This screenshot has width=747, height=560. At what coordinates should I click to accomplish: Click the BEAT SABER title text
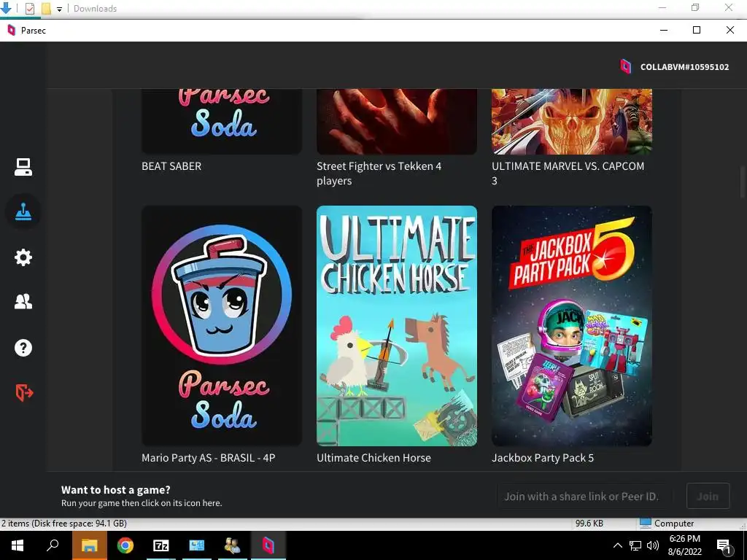[x=171, y=166]
